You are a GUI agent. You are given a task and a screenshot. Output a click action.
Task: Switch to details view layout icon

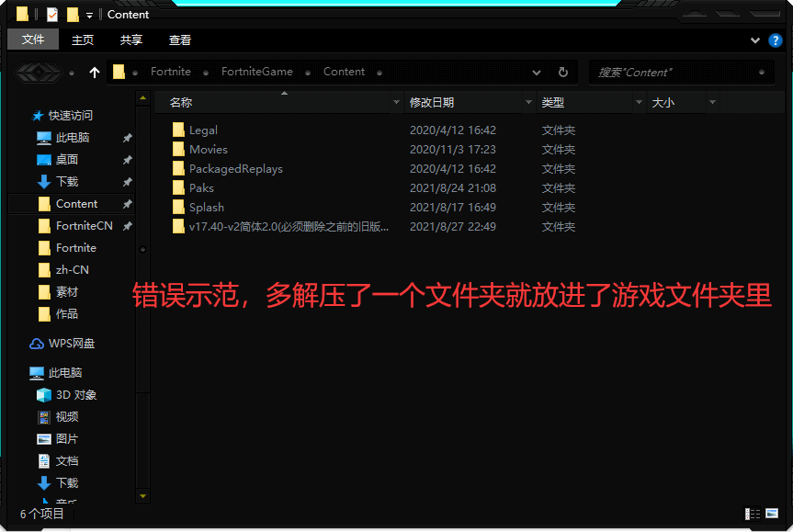click(x=753, y=514)
